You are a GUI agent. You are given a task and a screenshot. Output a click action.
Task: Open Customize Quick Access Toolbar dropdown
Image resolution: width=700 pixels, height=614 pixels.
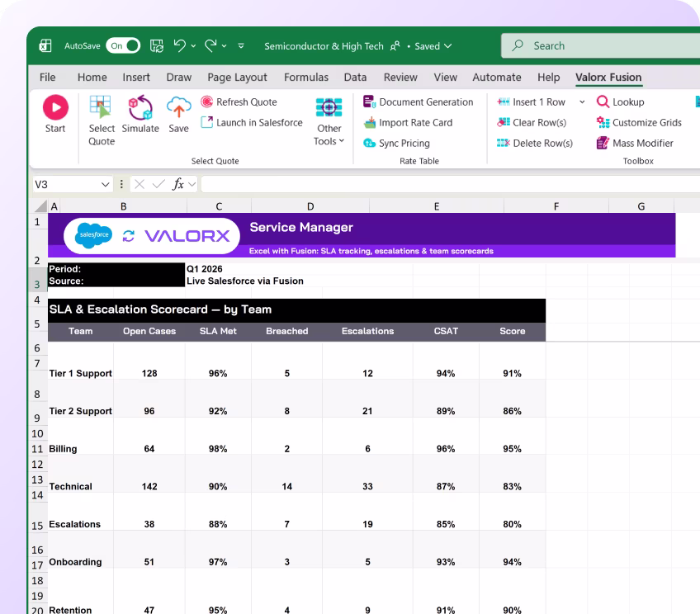pyautogui.click(x=241, y=45)
